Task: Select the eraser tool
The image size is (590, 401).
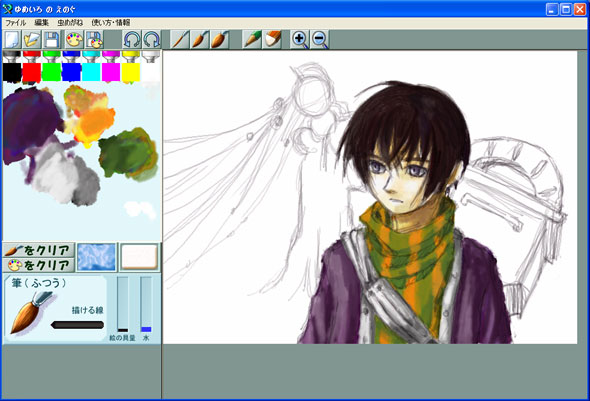Action: pyautogui.click(x=272, y=39)
